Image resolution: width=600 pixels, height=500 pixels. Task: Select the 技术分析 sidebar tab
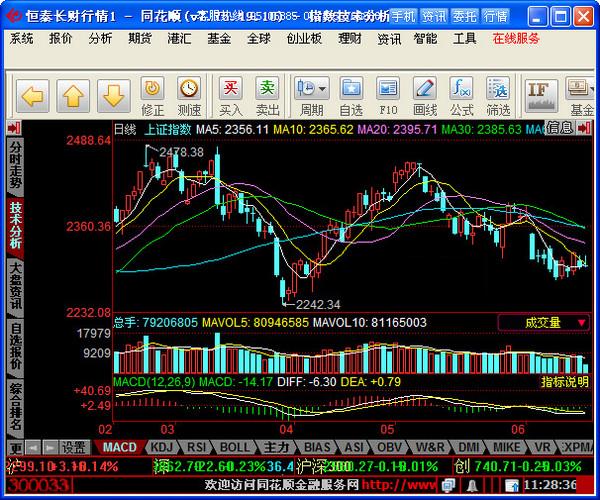pos(15,226)
